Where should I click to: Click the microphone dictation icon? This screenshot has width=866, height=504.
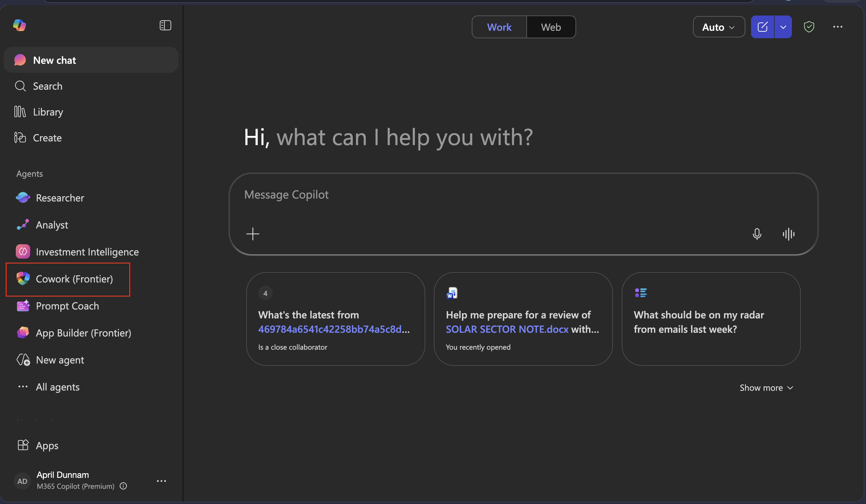[x=757, y=234]
